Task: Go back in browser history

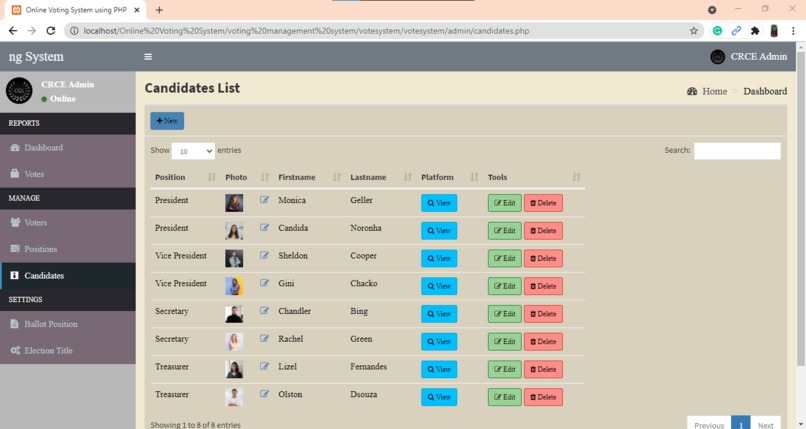Action: pos(13,31)
